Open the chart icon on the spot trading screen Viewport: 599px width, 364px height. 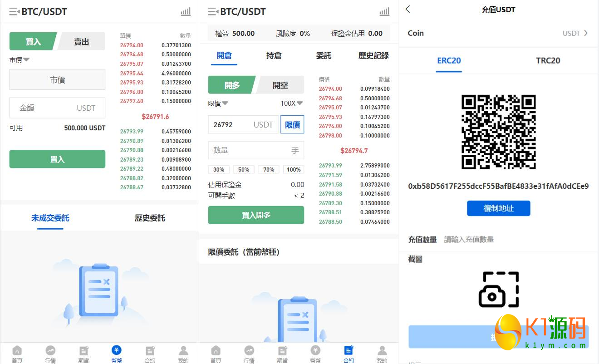point(186,12)
